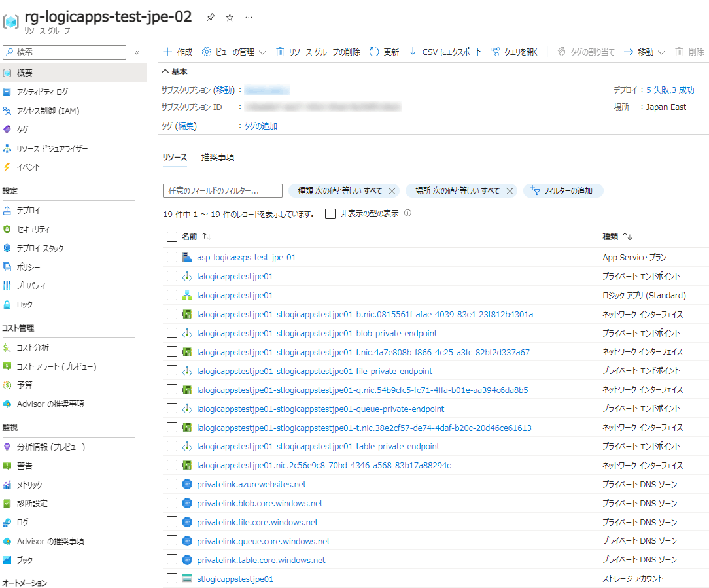709x588 pixels.
Task: Check the privatelink.azurewebsites.net row checkbox
Action: [x=172, y=484]
